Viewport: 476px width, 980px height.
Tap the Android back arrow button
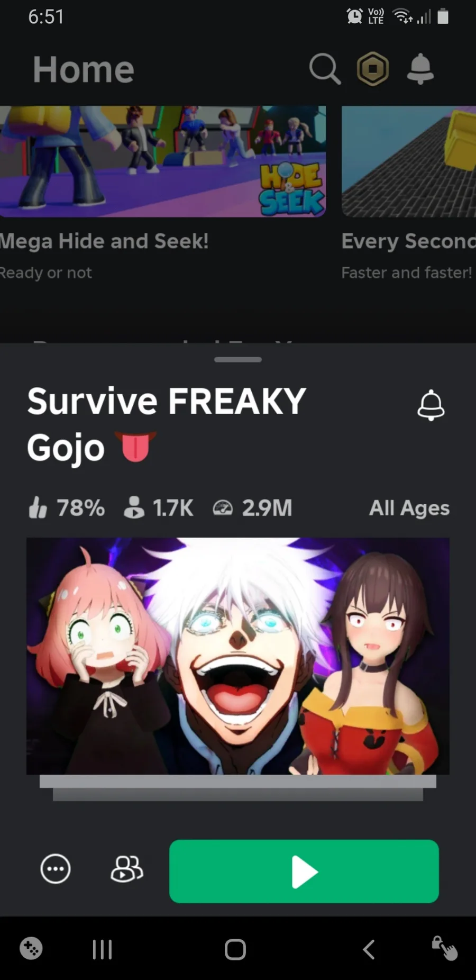tap(369, 949)
